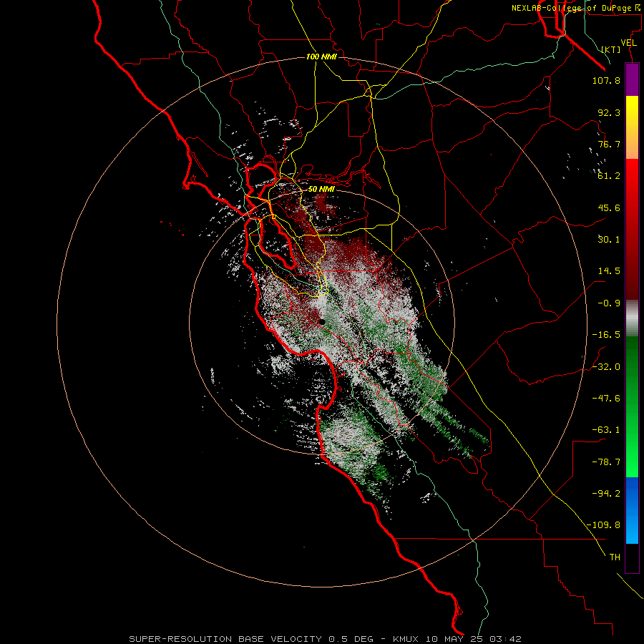
Task: Click the -63.1 legend value
Action: [606, 430]
